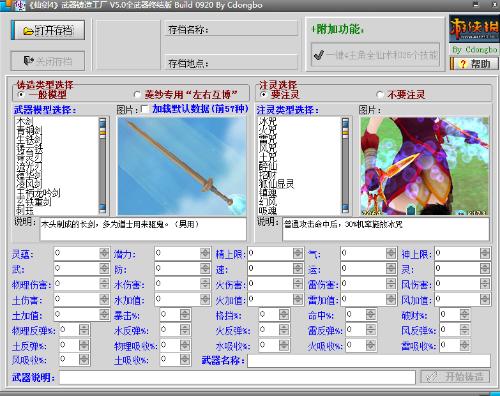Viewport: 500px width, 396px height.
Task: Click weapon model list scrollbar up arrow
Action: coord(102,122)
